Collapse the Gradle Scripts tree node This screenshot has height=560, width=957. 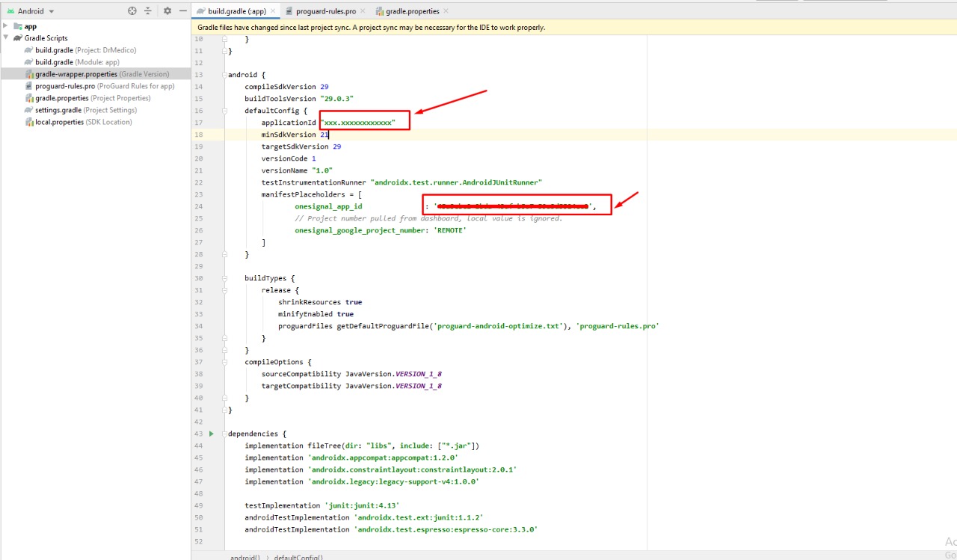coord(6,38)
